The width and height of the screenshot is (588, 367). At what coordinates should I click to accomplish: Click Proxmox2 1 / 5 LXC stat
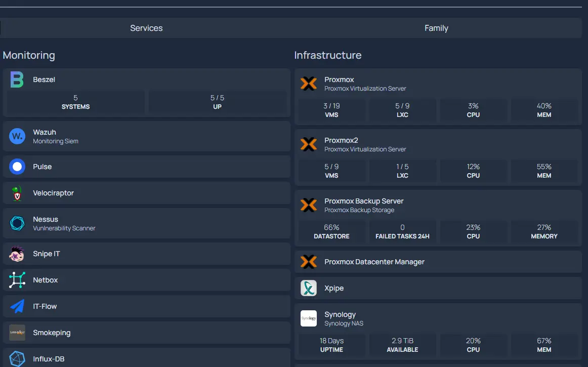coord(402,171)
